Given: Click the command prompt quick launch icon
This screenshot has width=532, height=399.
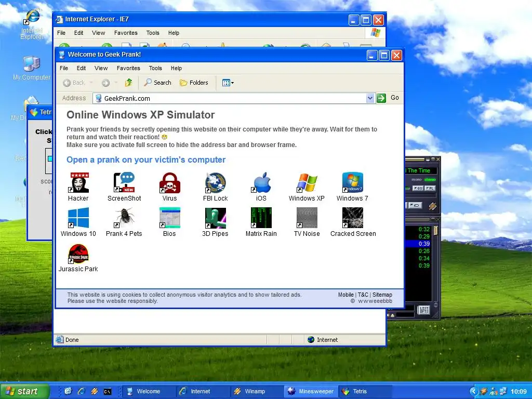Looking at the screenshot, I should pyautogui.click(x=107, y=392).
